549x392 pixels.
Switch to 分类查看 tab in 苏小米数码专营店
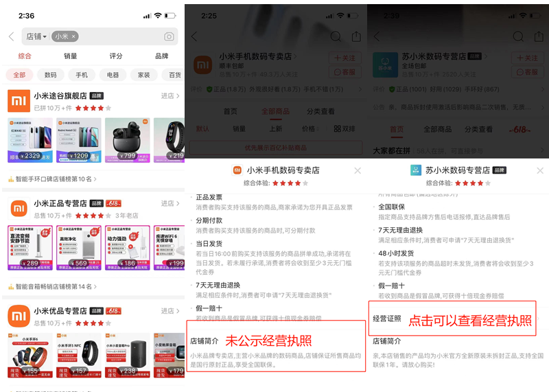point(478,129)
